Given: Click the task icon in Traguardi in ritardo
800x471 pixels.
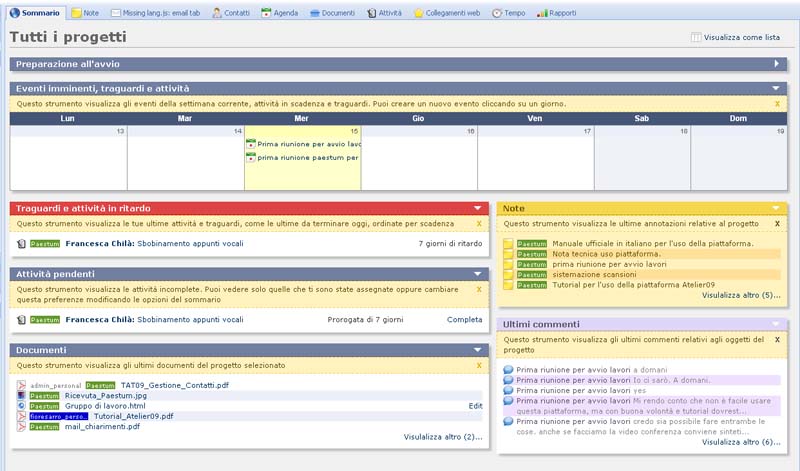Looking at the screenshot, I should click(22, 243).
